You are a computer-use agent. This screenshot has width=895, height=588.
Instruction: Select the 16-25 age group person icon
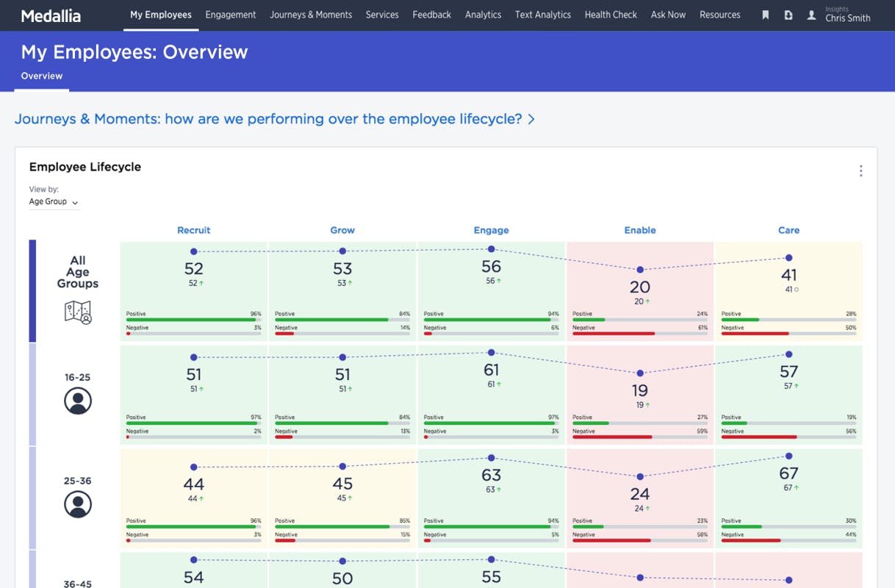[x=78, y=401]
